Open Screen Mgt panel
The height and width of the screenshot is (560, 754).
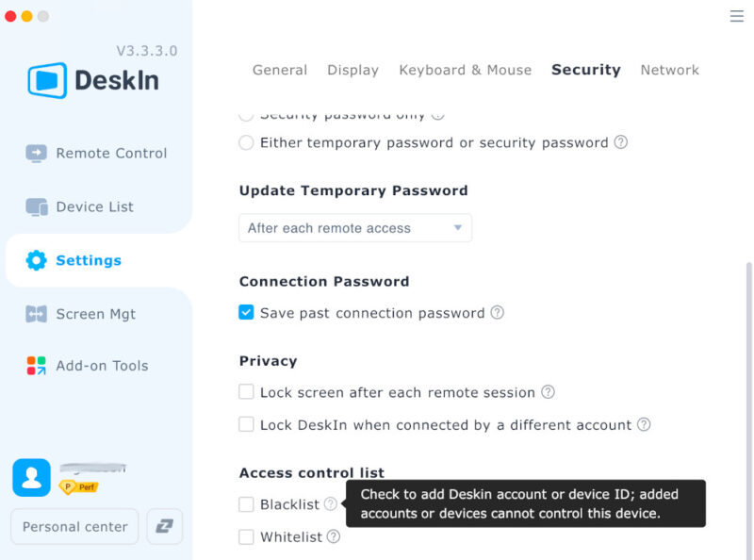coord(34,314)
